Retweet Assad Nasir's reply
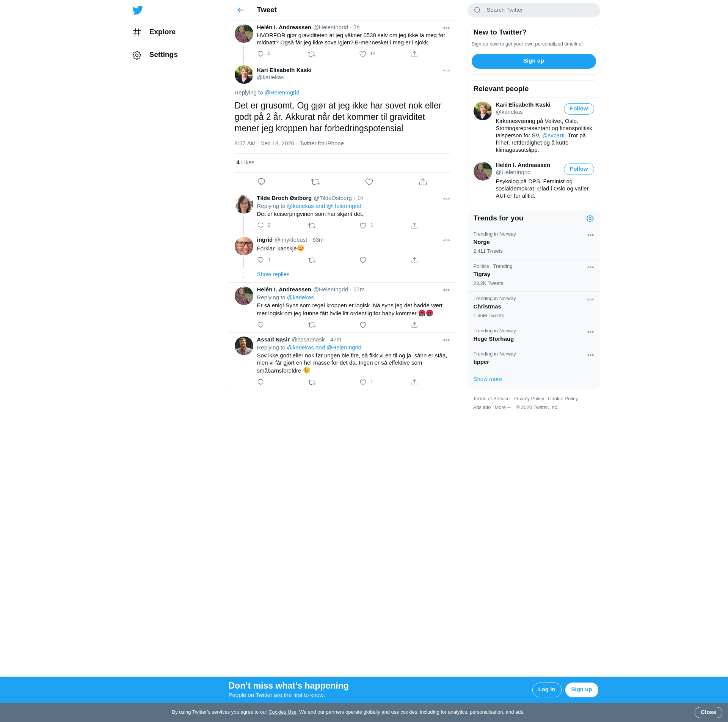This screenshot has width=728, height=722. coord(312,382)
